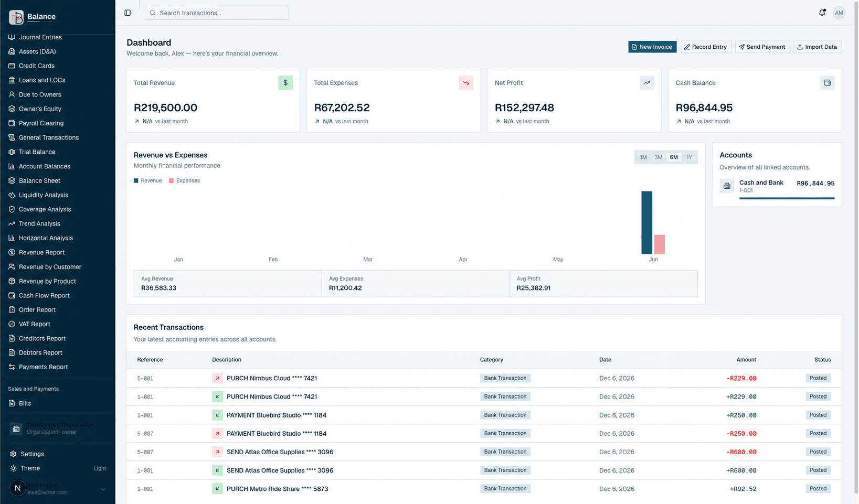This screenshot has height=504, width=859.
Task: Click the Cash and Bank building icon
Action: [727, 186]
